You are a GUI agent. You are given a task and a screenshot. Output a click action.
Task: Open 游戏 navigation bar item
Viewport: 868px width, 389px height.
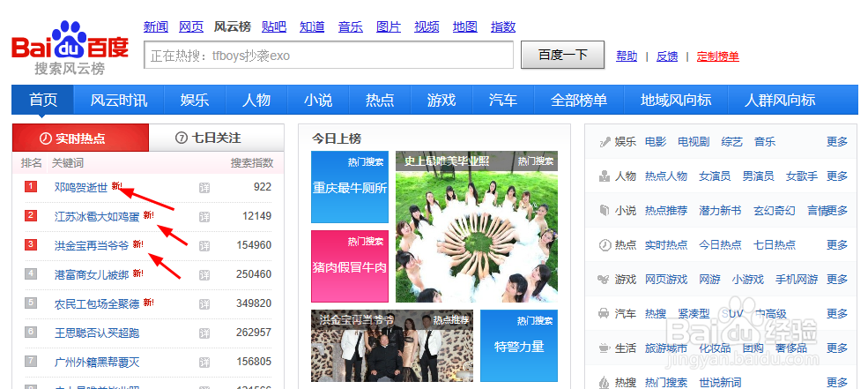point(441,100)
